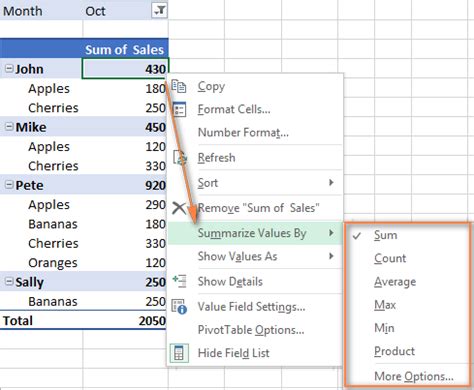The height and width of the screenshot is (390, 474).
Task: Select Hide Field List
Action: click(x=255, y=353)
